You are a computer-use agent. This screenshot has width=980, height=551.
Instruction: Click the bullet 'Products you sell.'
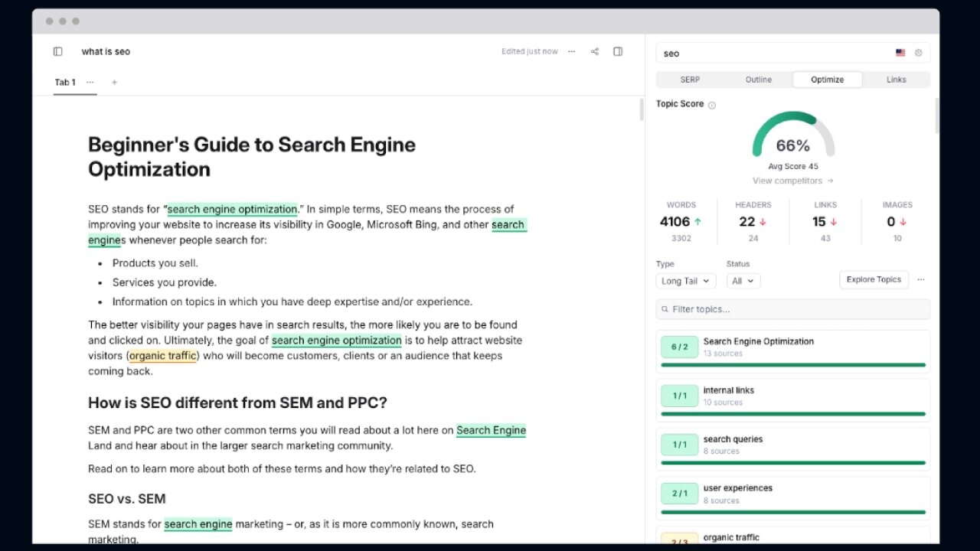pos(155,263)
